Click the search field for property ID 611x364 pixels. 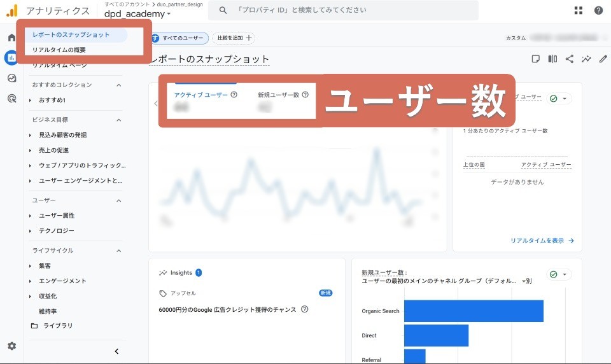click(344, 10)
